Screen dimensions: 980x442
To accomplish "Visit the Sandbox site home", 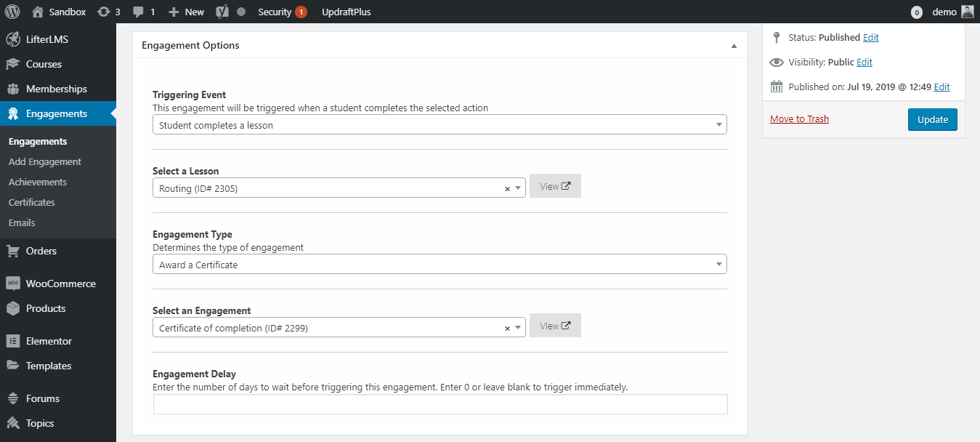I will tap(59, 12).
